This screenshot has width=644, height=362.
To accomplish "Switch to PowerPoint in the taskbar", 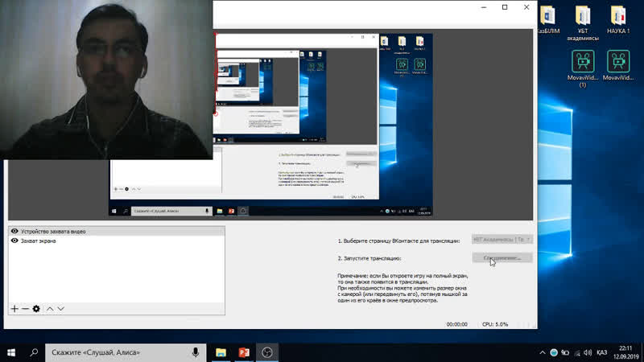I will click(244, 352).
